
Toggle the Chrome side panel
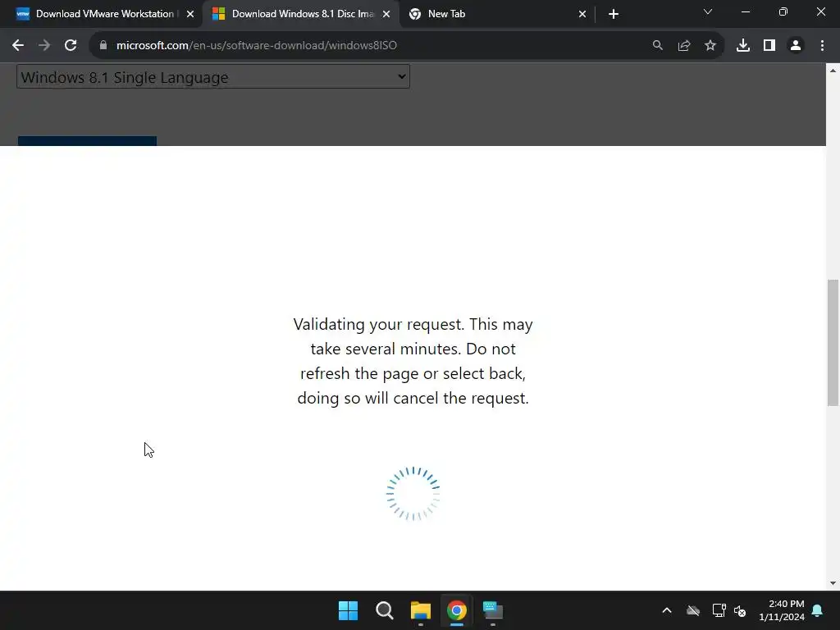tap(769, 46)
